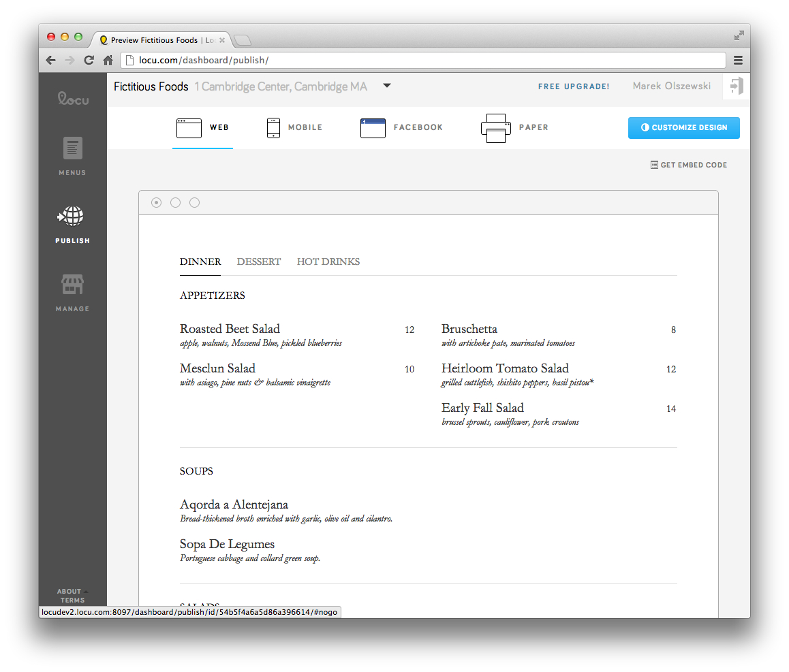The width and height of the screenshot is (789, 672).
Task: Click the fullscreen arrows icon
Action: 739,35
